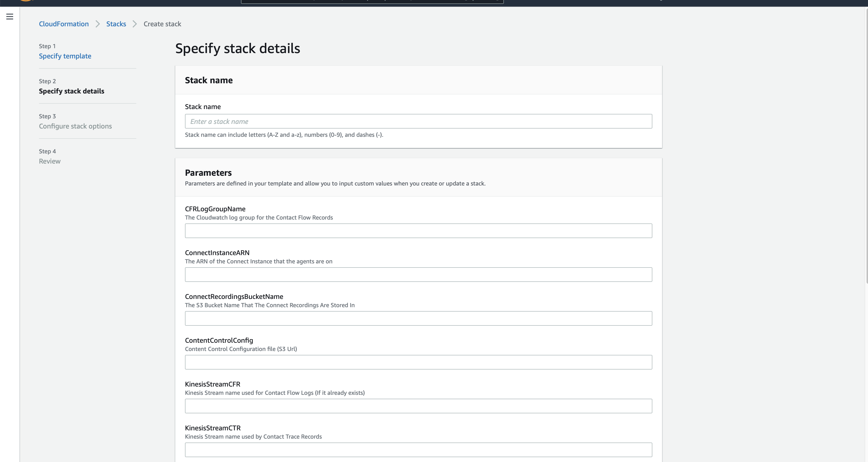Focus the KinesisStreamCFR text field
868x462 pixels.
click(x=418, y=406)
